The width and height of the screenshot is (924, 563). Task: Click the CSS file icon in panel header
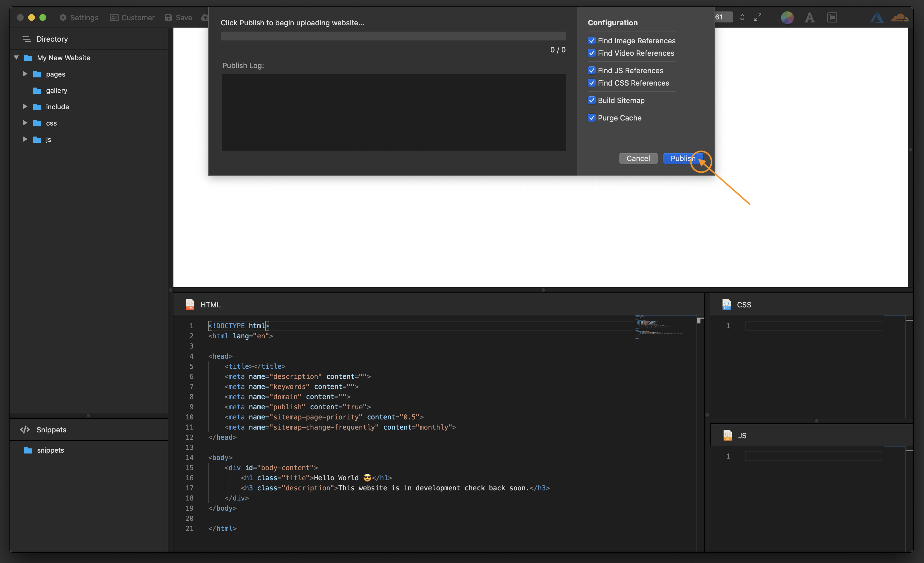726,304
